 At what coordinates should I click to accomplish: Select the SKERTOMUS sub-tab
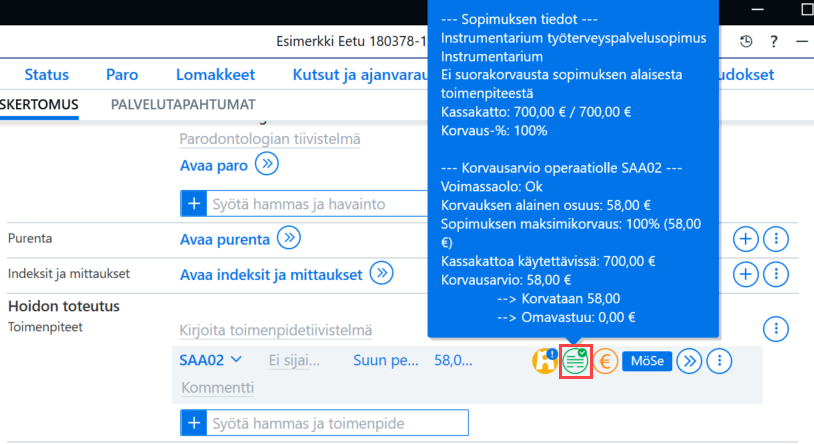pyautogui.click(x=39, y=104)
